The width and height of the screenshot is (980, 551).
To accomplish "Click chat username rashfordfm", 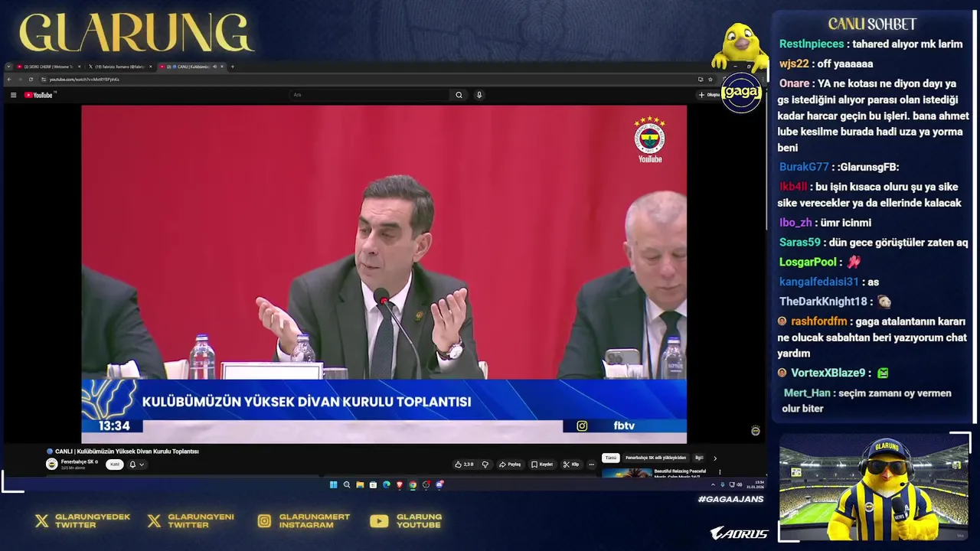I will point(818,321).
